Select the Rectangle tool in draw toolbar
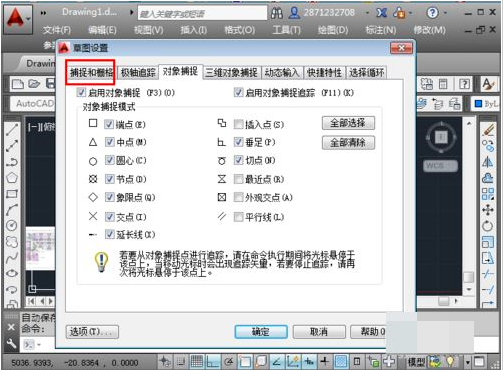This screenshot has width=503, height=370. (x=12, y=194)
